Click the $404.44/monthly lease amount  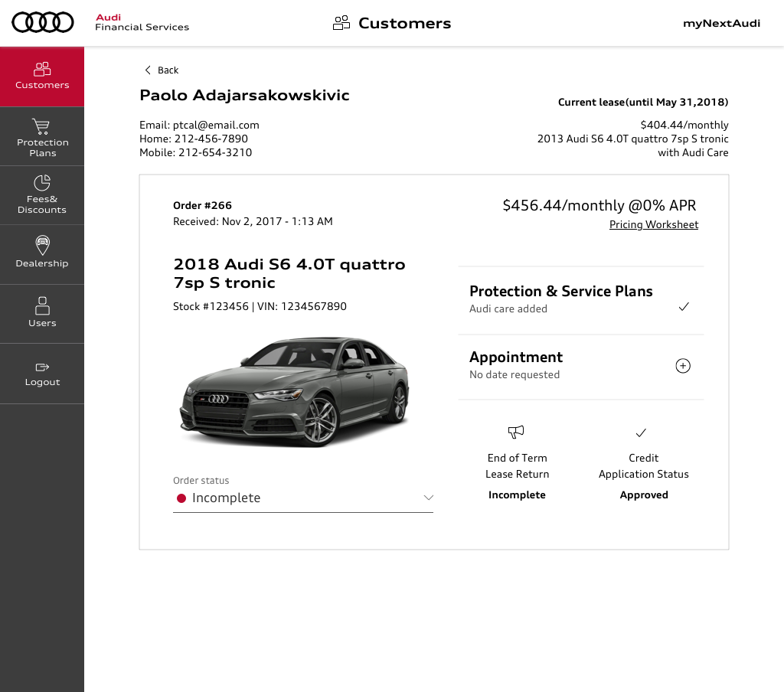pyautogui.click(x=684, y=125)
